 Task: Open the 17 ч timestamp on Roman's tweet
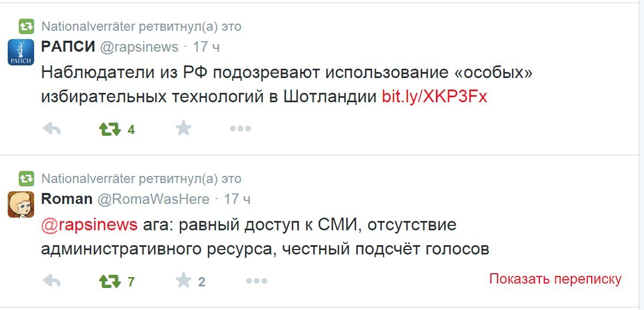coord(237,200)
